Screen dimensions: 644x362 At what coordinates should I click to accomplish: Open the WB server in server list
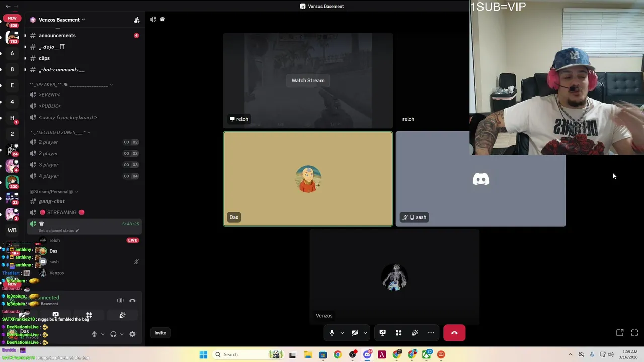pos(12,230)
